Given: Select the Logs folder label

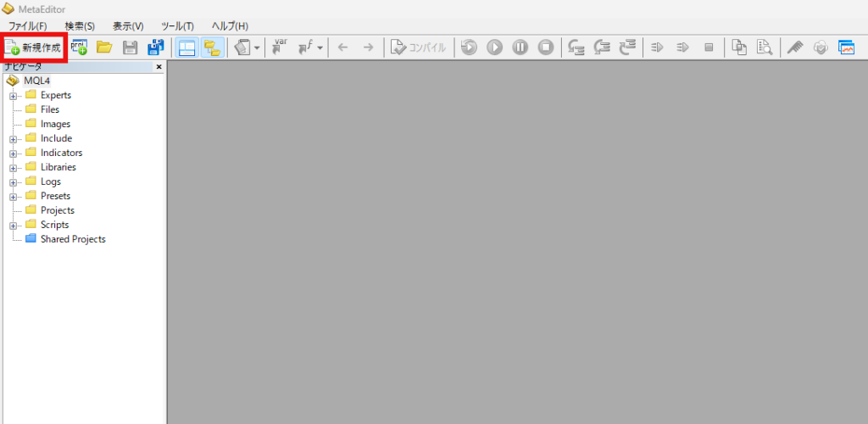Looking at the screenshot, I should click(51, 181).
